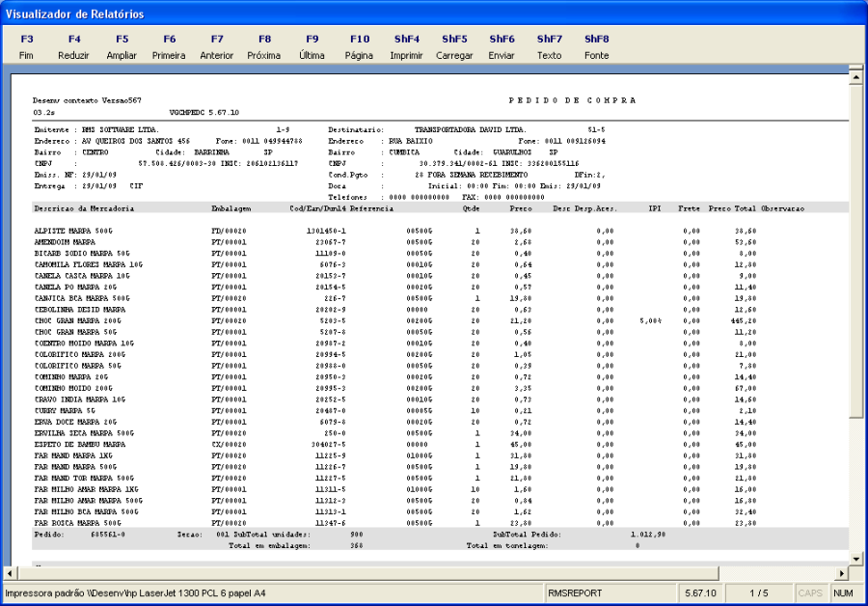
Task: Click the RMSREPORT status bar field
Action: pos(610,593)
